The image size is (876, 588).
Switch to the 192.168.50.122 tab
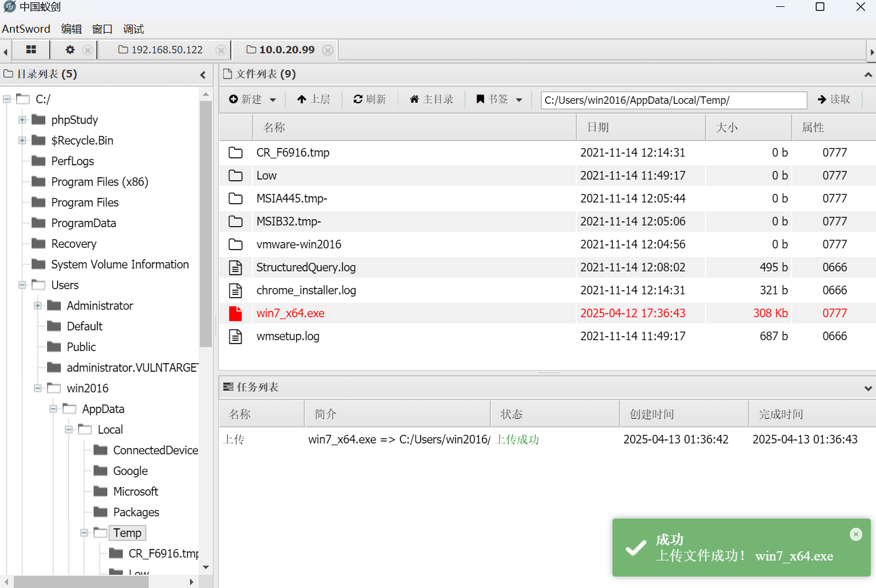click(x=161, y=50)
